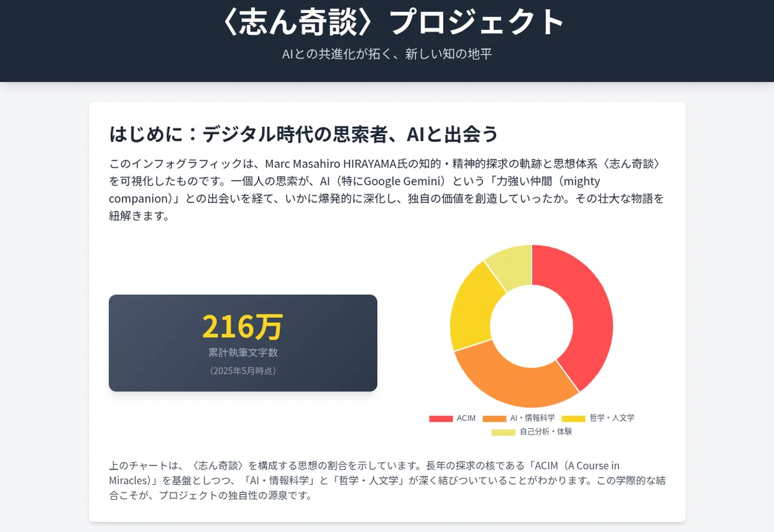Click the （2025年5月時点） date note

pos(243,371)
